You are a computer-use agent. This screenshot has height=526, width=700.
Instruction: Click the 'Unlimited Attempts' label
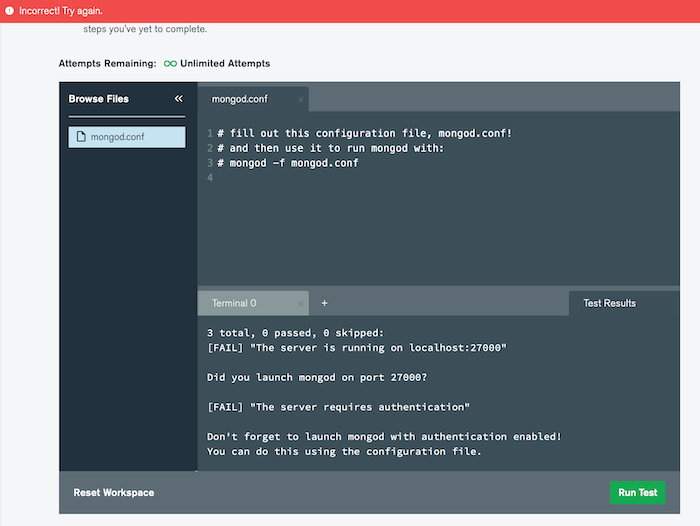(x=225, y=63)
